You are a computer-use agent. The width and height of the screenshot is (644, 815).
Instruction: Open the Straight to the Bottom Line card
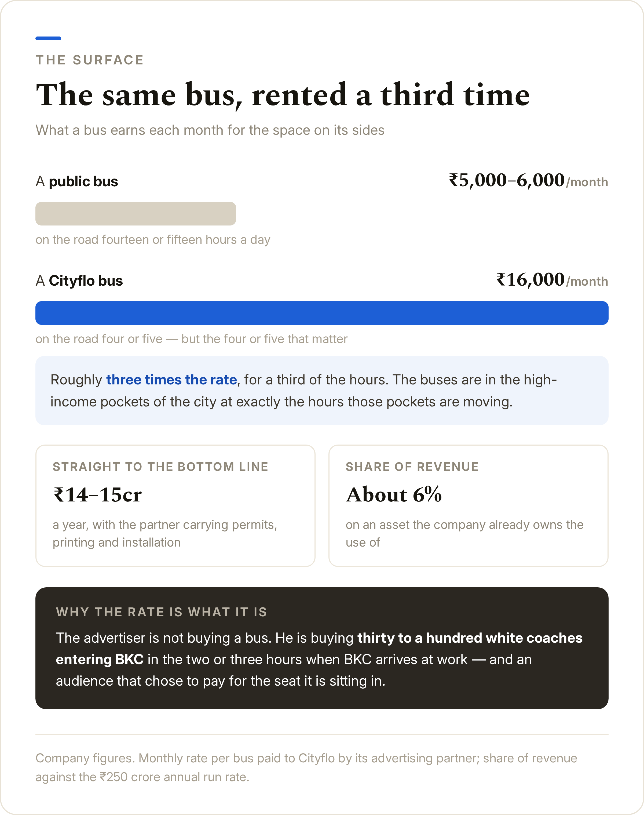175,505
